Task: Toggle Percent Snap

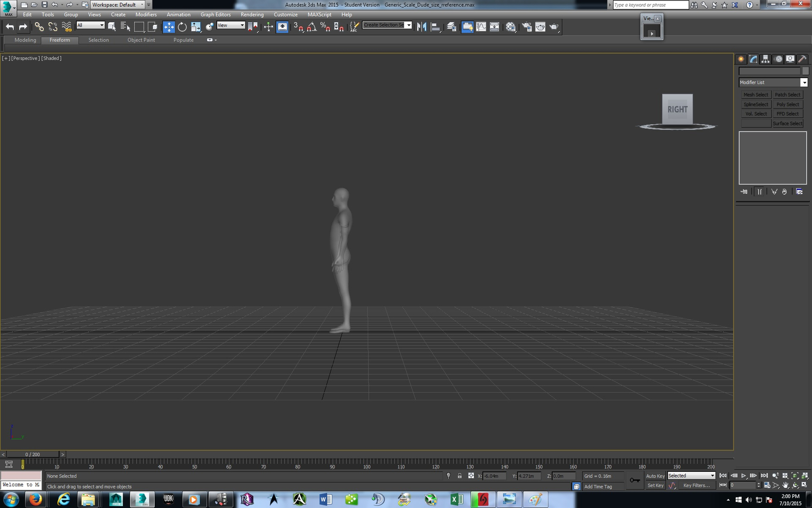Action: 325,27
